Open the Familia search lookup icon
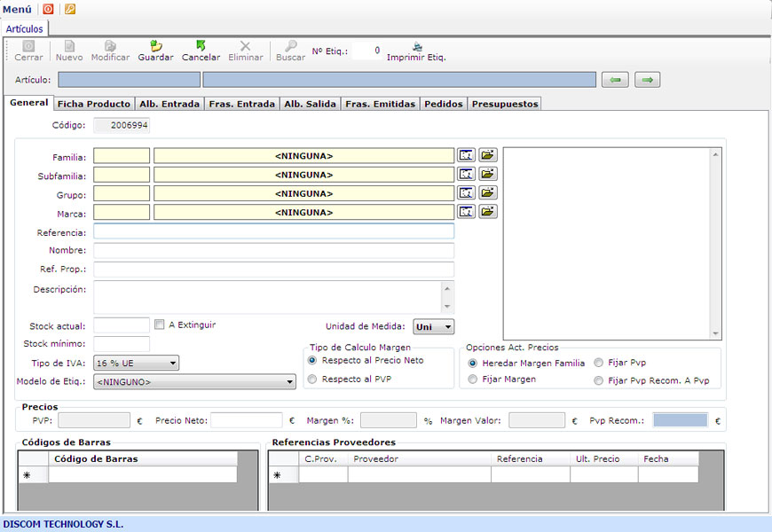This screenshot has height=532, width=772. tap(467, 155)
